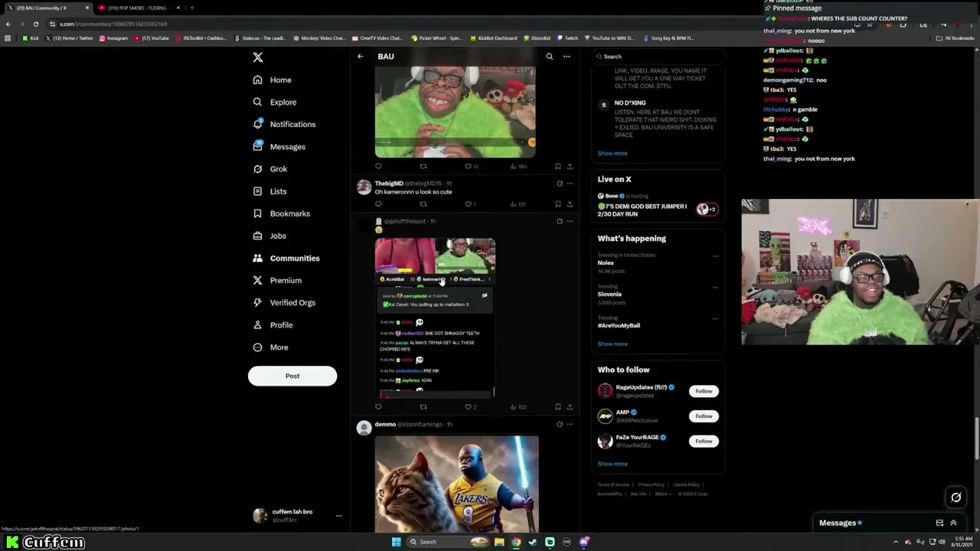Follow AMP
Screen dimensions: 980x551
(704, 416)
